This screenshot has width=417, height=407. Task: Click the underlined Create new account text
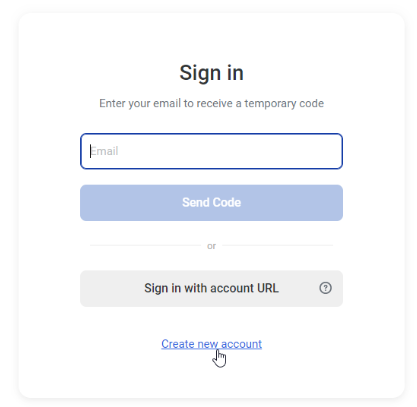coord(211,344)
